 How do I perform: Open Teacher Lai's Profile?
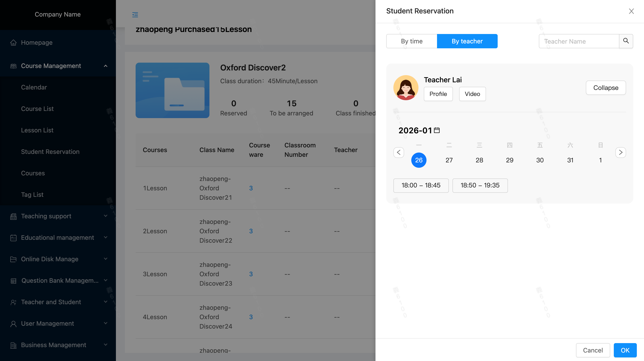(x=438, y=94)
